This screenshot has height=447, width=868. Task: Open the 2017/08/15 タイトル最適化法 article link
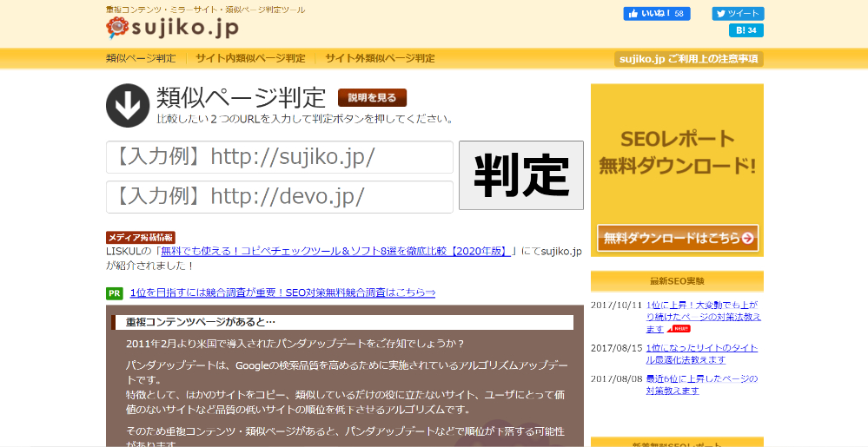coord(701,354)
